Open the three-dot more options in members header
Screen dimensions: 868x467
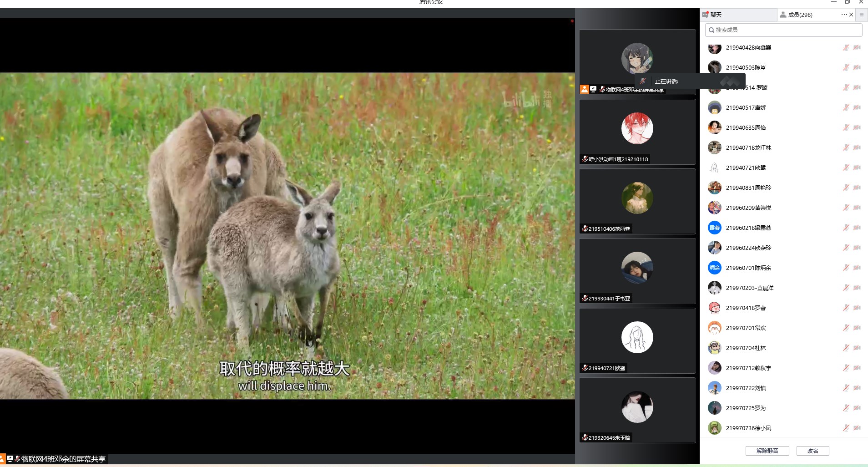point(844,15)
